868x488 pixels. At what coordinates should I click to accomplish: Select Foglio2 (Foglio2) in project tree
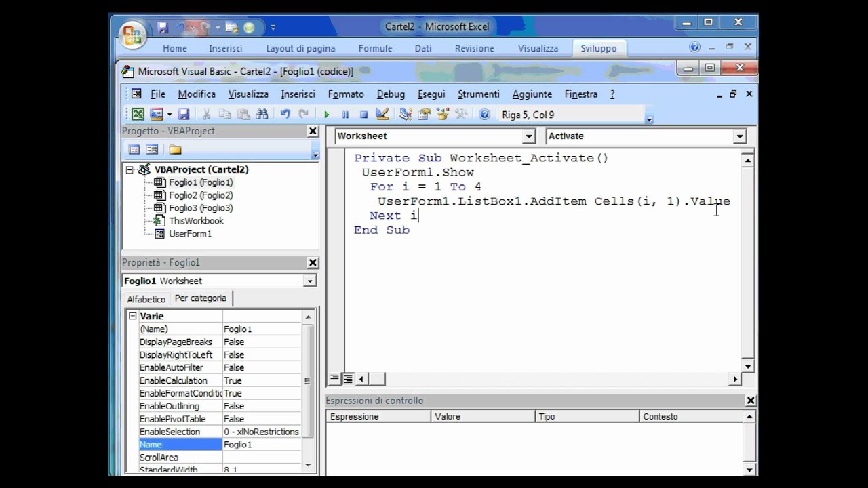tap(201, 195)
